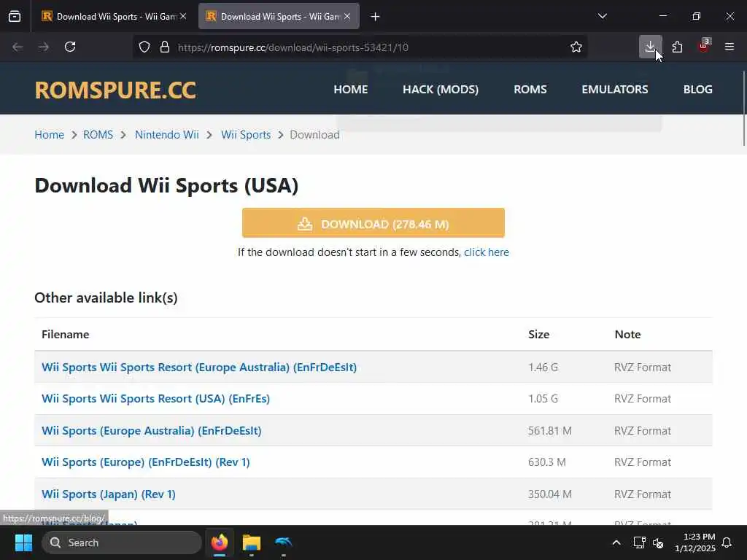Click Wii Sports breadcrumb link
Viewport: 747px width, 560px height.
click(246, 135)
